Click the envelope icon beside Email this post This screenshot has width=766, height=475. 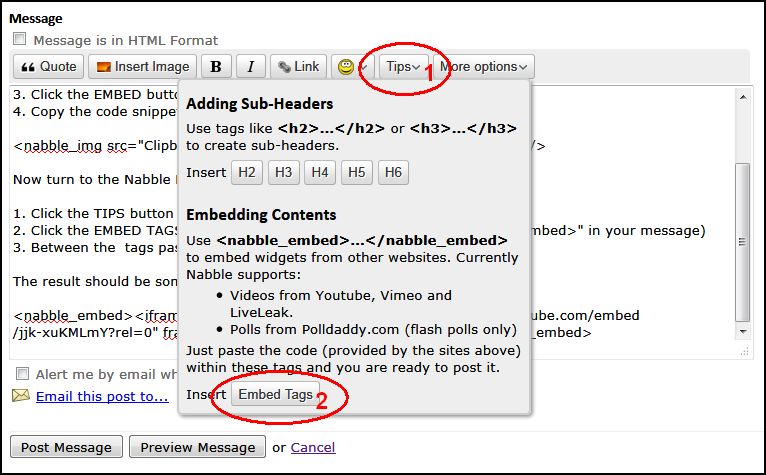click(21, 396)
